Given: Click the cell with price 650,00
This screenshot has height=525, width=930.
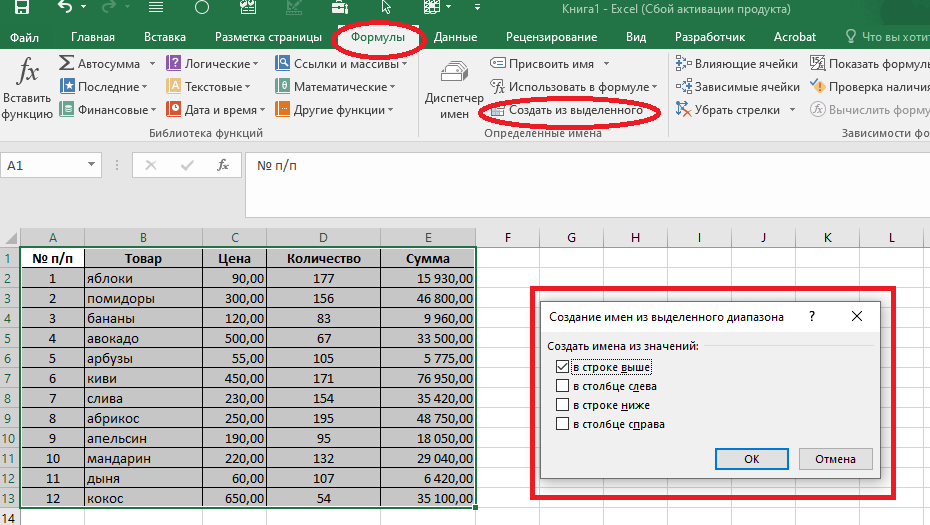Looking at the screenshot, I should click(234, 498).
